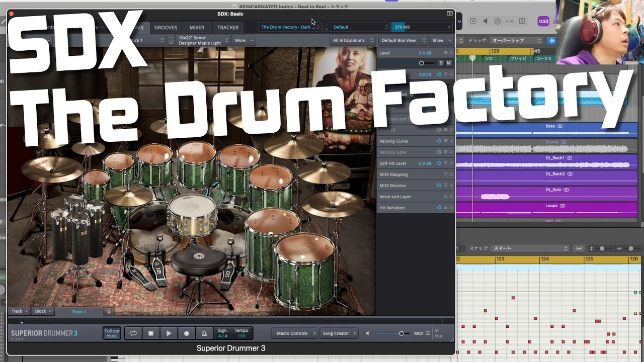
Task: Open the MIDI In/Out menu icon
Action: (428, 333)
